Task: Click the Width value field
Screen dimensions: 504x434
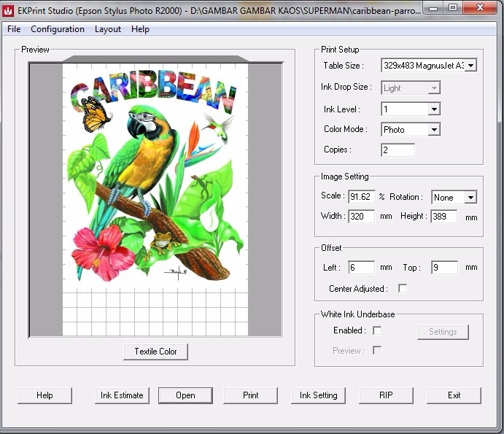Action: pyautogui.click(x=361, y=217)
